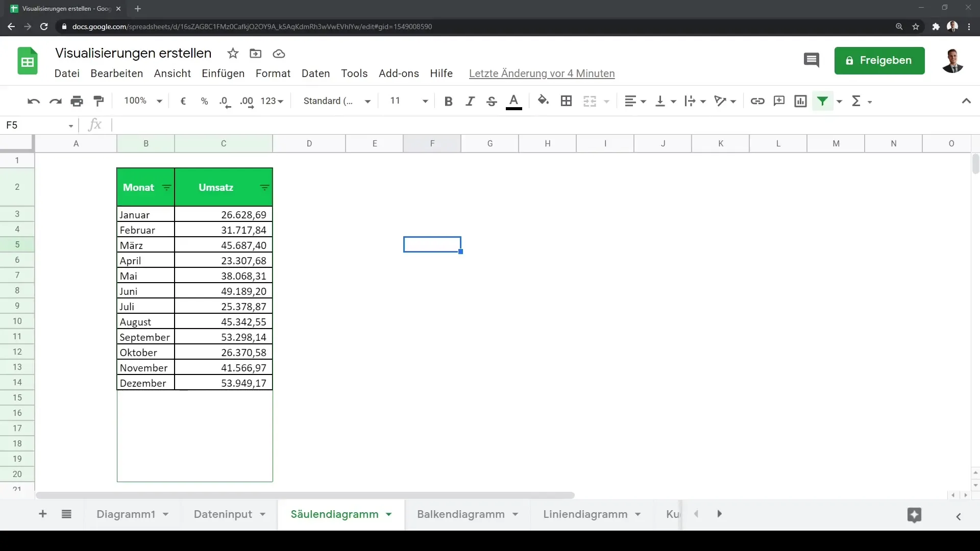Toggle the filter on Monat column

[x=167, y=187]
